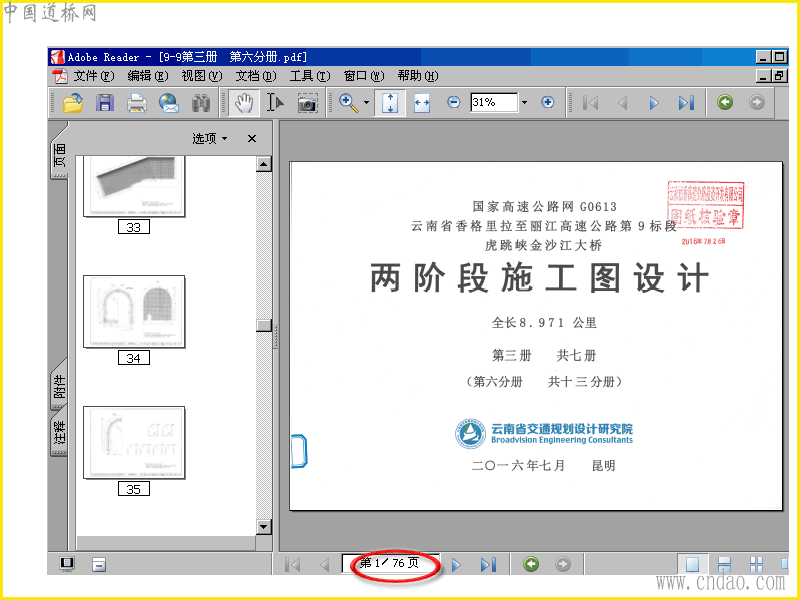Open the 文档(D) menu
Image resolution: width=800 pixels, height=600 pixels.
coord(256,76)
